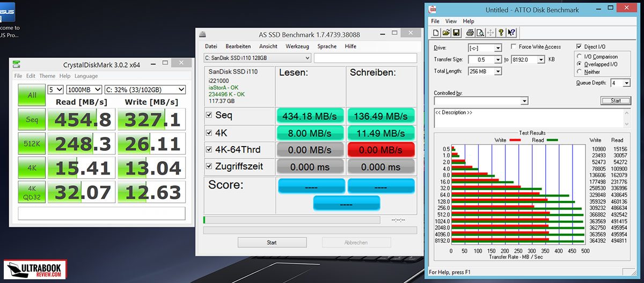This screenshot has width=644, height=283.
Task: Open the Werkzeug menu in AS SSD
Action: tap(297, 46)
